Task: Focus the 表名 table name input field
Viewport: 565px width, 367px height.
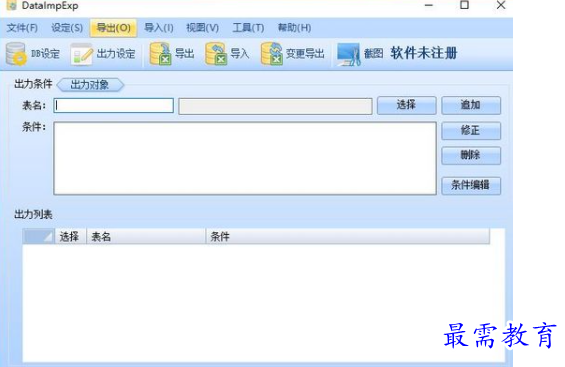Action: [x=114, y=106]
